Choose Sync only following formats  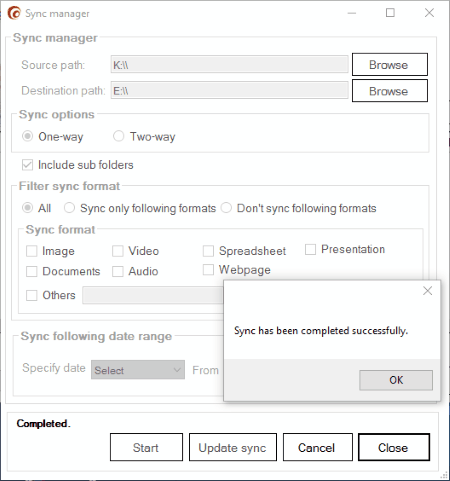pyautogui.click(x=69, y=208)
